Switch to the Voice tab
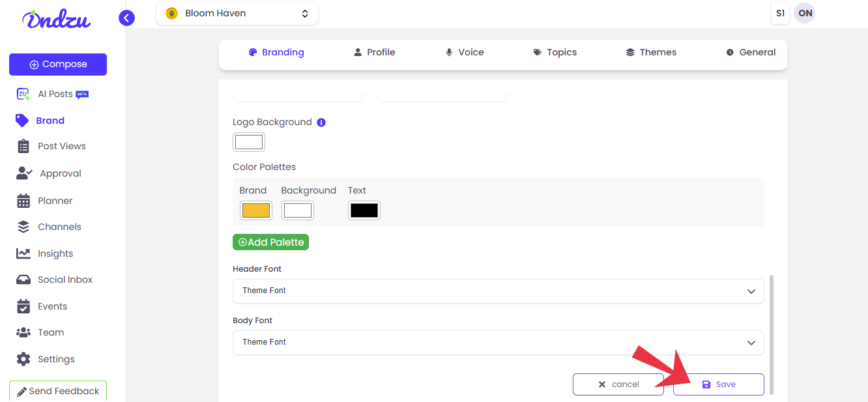 click(464, 52)
